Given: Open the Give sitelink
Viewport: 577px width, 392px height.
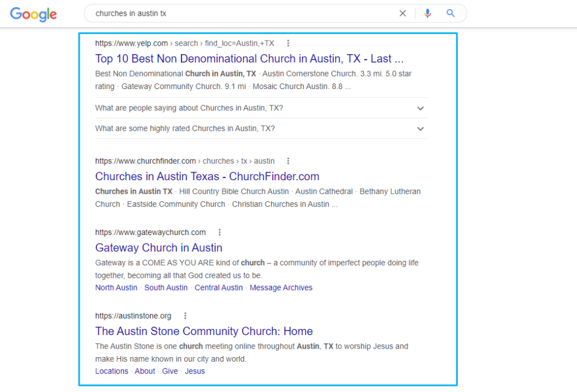Looking at the screenshot, I should pos(170,371).
